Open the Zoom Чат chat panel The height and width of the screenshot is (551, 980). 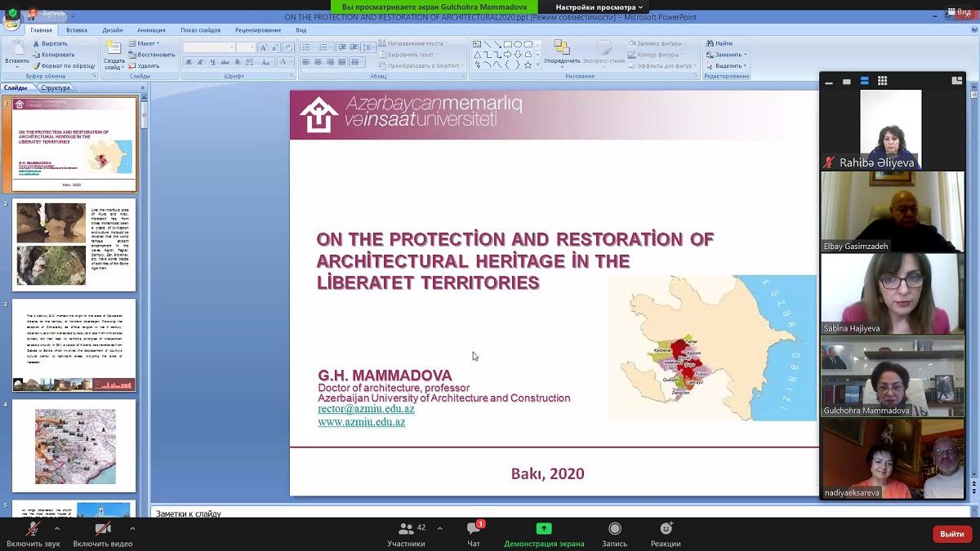[474, 535]
